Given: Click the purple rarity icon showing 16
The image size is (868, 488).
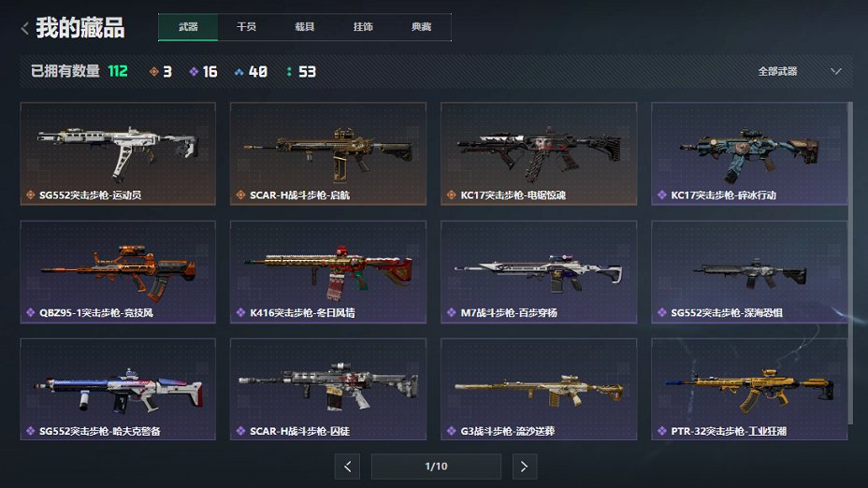Looking at the screenshot, I should (194, 71).
